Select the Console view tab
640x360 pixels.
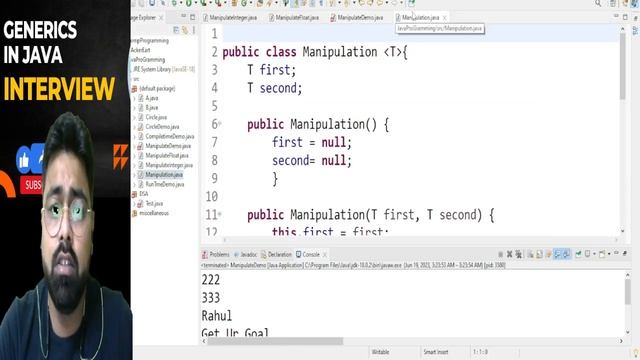click(308, 254)
